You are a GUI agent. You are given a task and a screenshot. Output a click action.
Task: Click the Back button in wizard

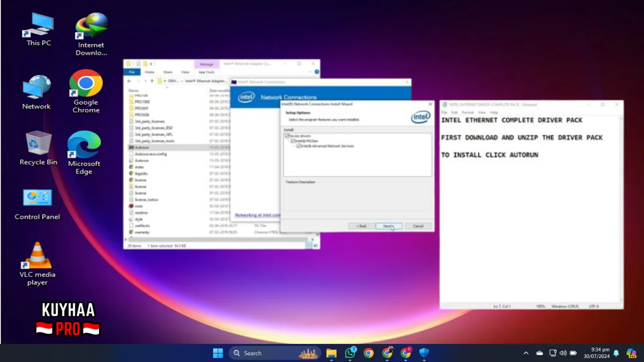point(361,226)
